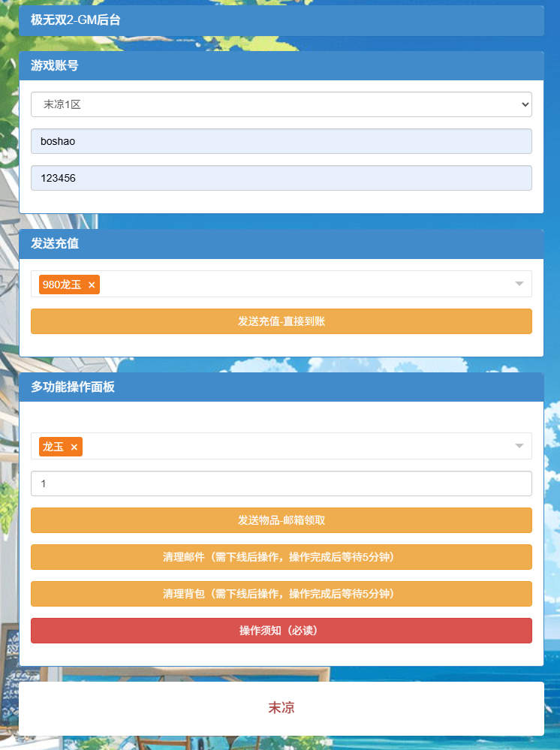Viewport: 560px width, 750px height.
Task: Focus the item quantity field showing 1
Action: coord(281,483)
